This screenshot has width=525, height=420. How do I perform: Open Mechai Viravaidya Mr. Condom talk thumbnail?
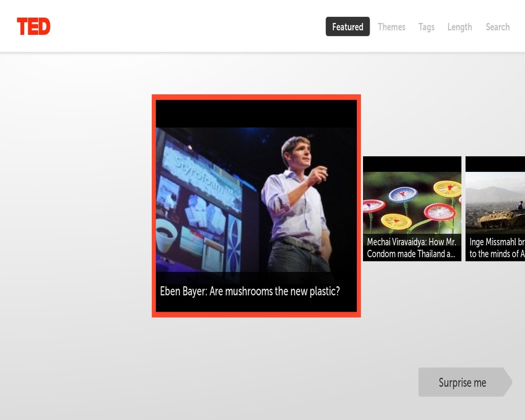[x=412, y=209]
